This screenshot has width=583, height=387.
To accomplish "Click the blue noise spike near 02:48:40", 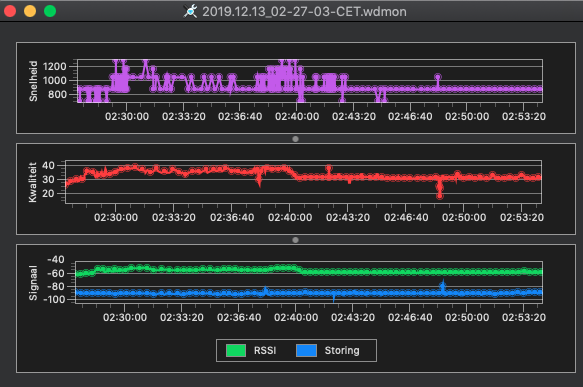I will (442, 286).
